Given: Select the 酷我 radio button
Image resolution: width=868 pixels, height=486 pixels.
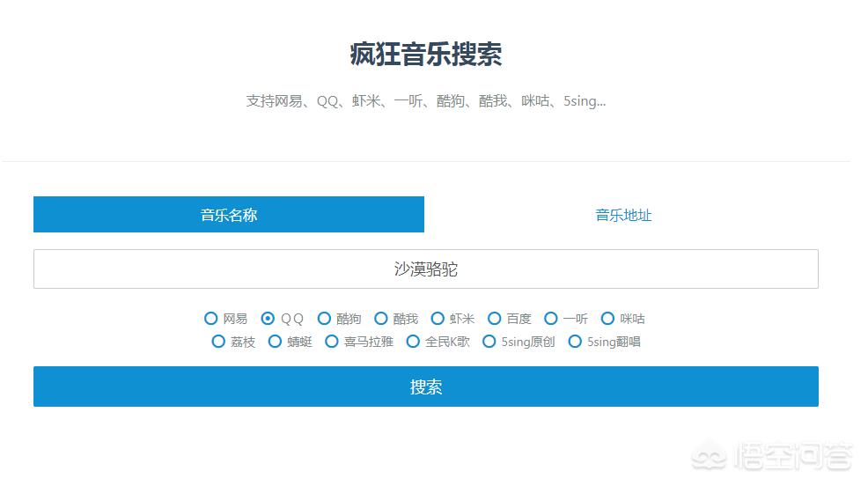Looking at the screenshot, I should (x=381, y=319).
